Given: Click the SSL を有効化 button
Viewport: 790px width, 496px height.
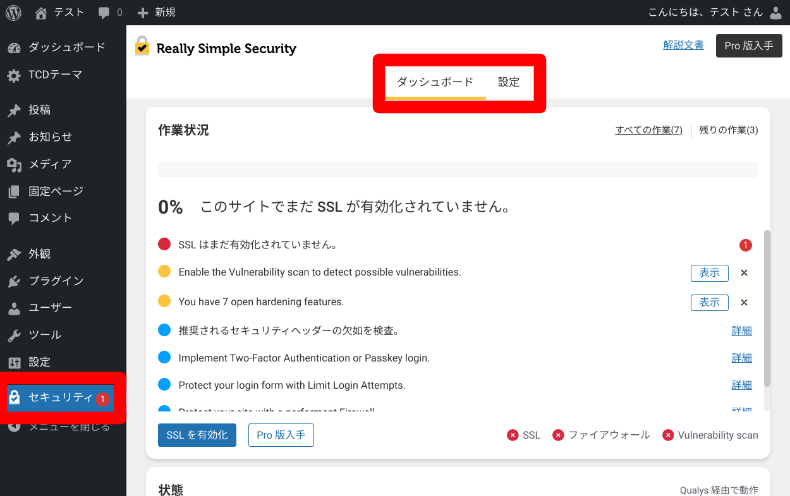Looking at the screenshot, I should [197, 434].
